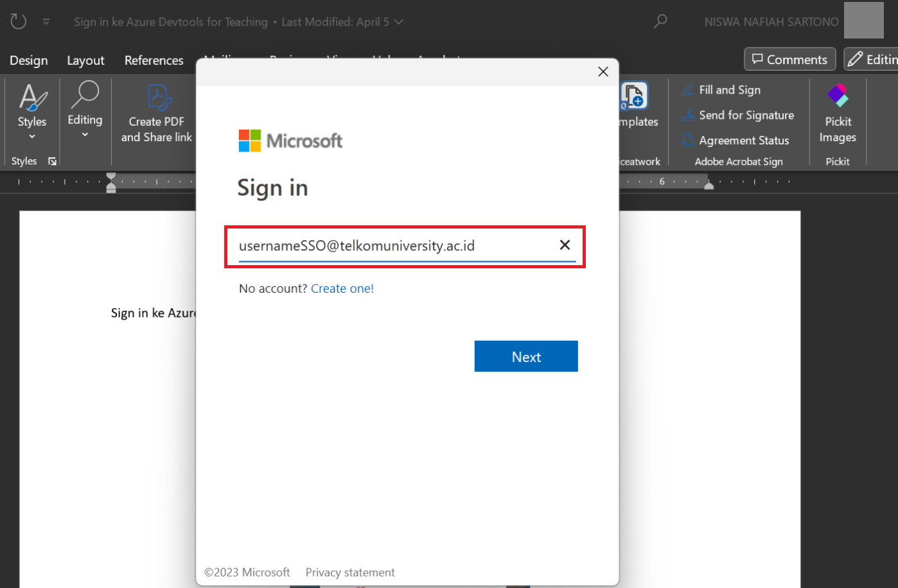This screenshot has width=898, height=588.
Task: Open NISWA NAFIAH SARTONO account profile
Action: 771,22
